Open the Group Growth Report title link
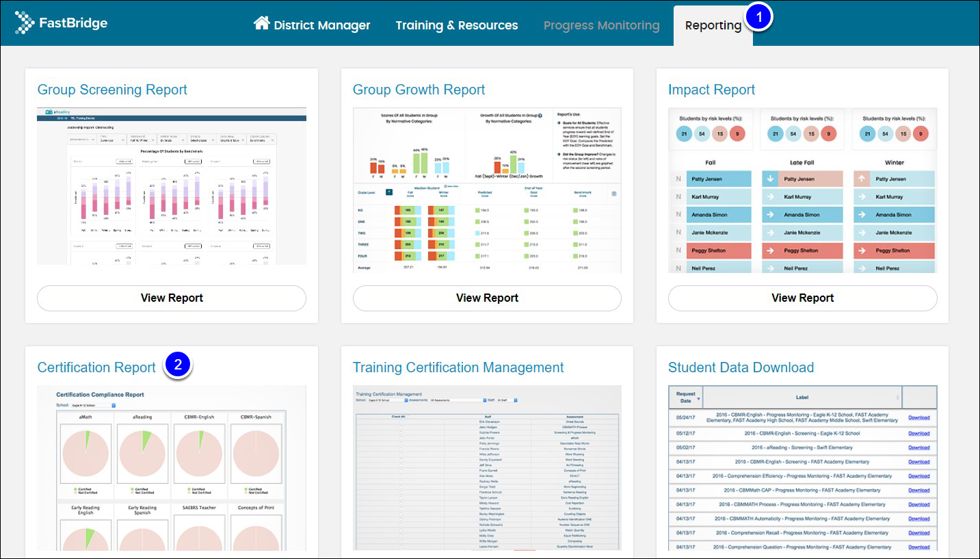This screenshot has height=559, width=980. pyautogui.click(x=419, y=90)
